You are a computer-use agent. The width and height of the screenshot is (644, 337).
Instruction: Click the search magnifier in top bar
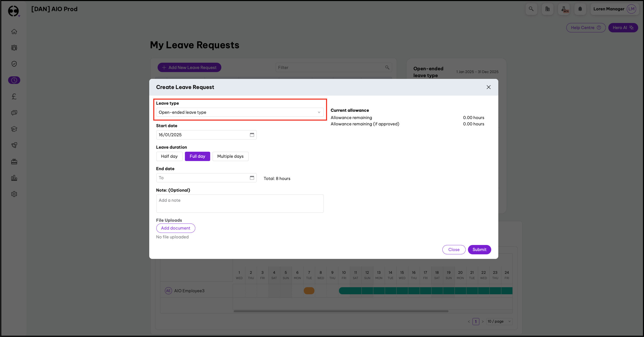(531, 9)
